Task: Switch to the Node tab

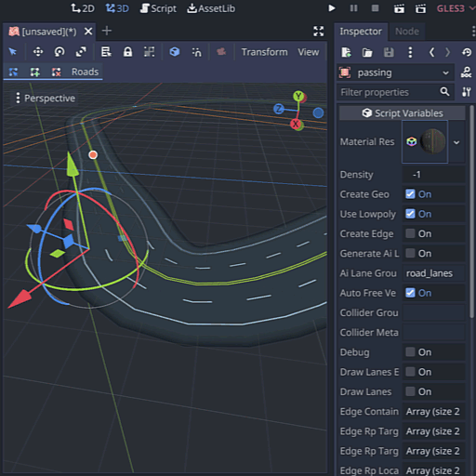Action: pyautogui.click(x=407, y=32)
